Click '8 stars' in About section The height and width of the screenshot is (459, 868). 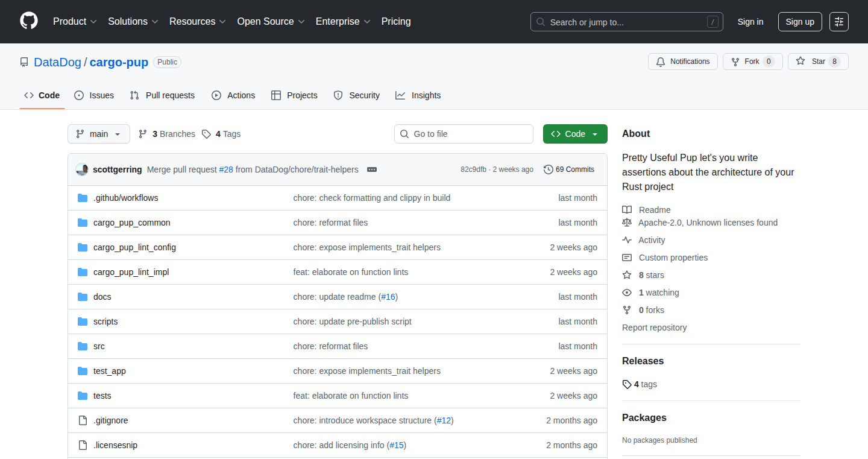pyautogui.click(x=652, y=275)
